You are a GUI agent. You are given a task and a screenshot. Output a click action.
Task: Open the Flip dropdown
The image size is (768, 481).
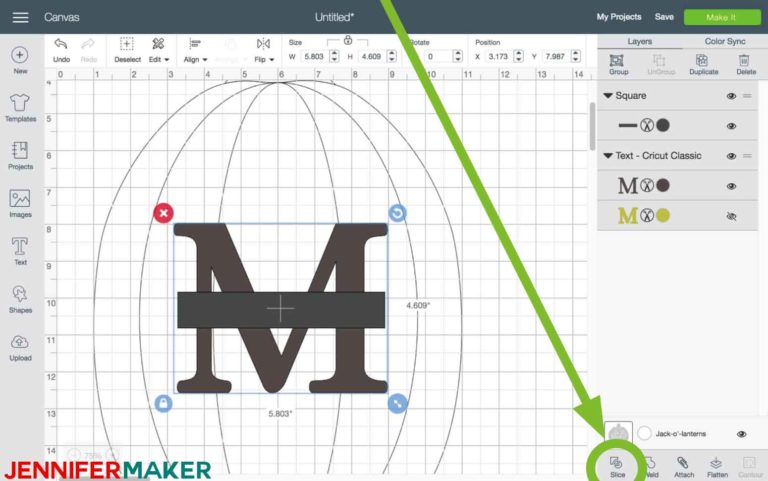[264, 50]
